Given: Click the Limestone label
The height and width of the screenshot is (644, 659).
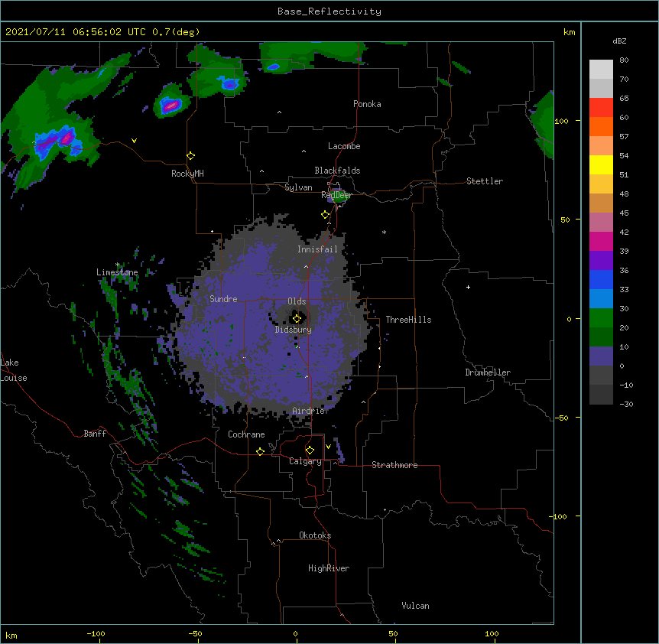Looking at the screenshot, I should [x=117, y=272].
